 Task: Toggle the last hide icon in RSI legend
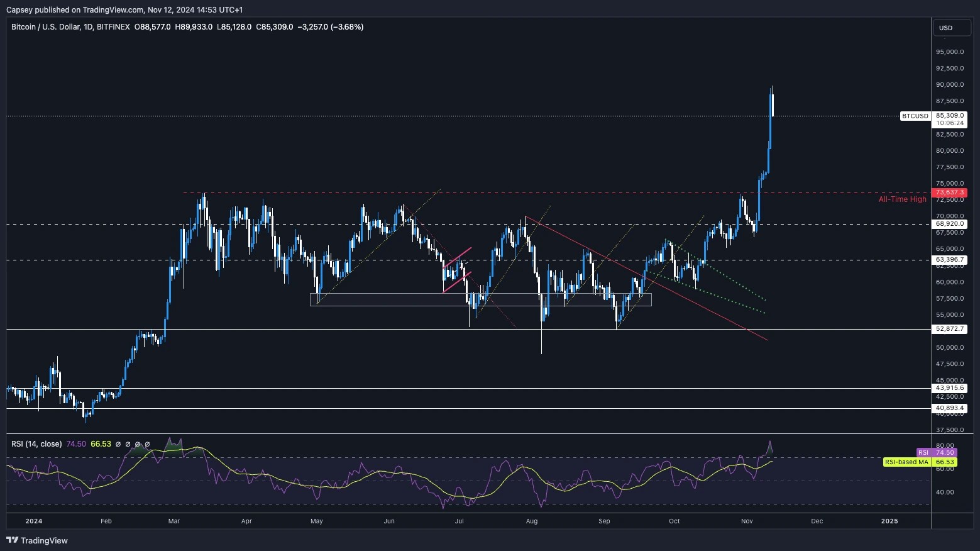point(147,445)
